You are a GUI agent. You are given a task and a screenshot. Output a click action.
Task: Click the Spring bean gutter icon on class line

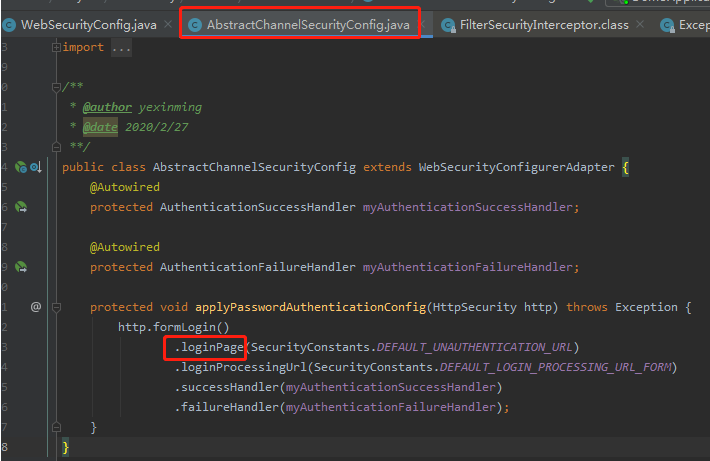pyautogui.click(x=21, y=167)
